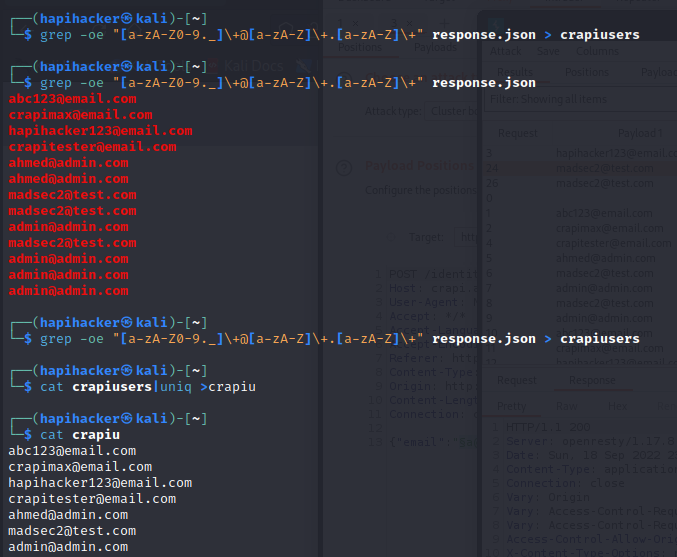Click the first red abc123@email.com output line

[72, 99]
